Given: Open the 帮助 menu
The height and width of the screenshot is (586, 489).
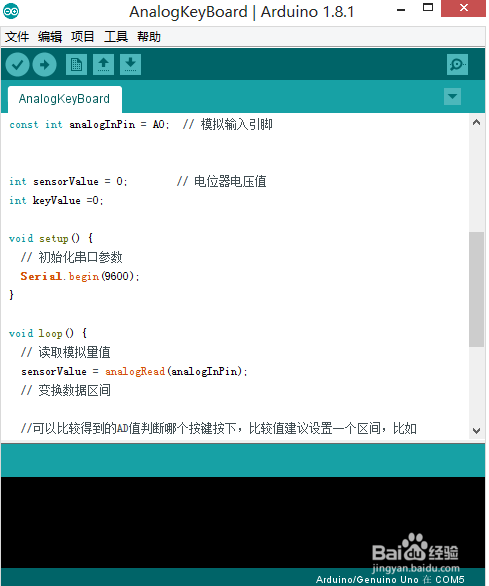Looking at the screenshot, I should (x=149, y=37).
